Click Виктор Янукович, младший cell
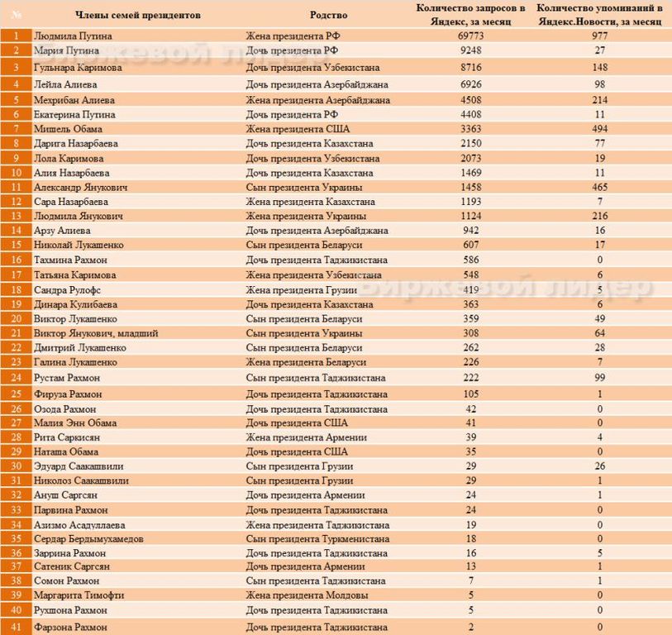The width and height of the screenshot is (672, 635). tap(96, 333)
